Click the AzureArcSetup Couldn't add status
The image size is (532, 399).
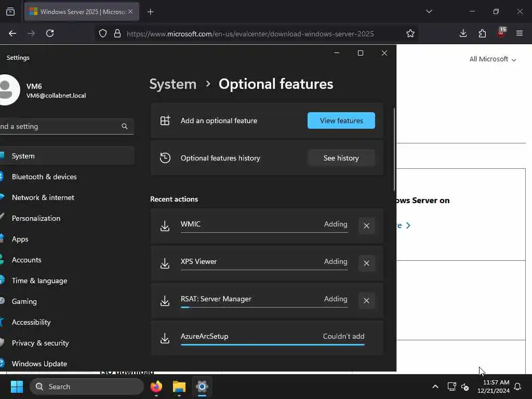(343, 336)
